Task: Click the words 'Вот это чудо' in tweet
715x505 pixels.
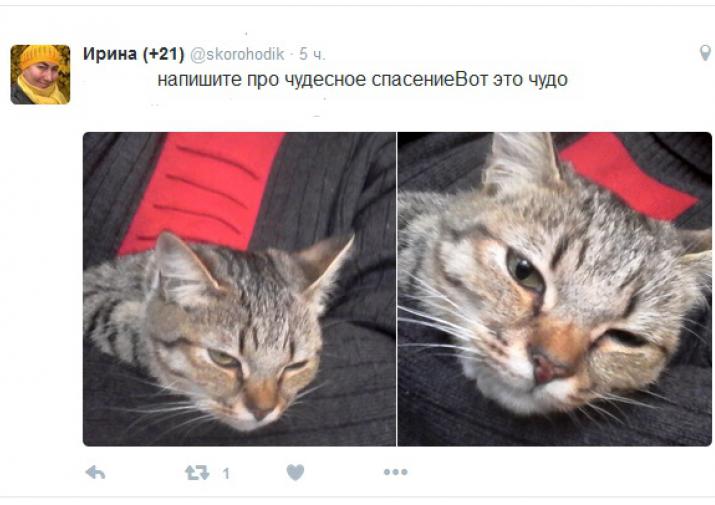Action: [512, 79]
